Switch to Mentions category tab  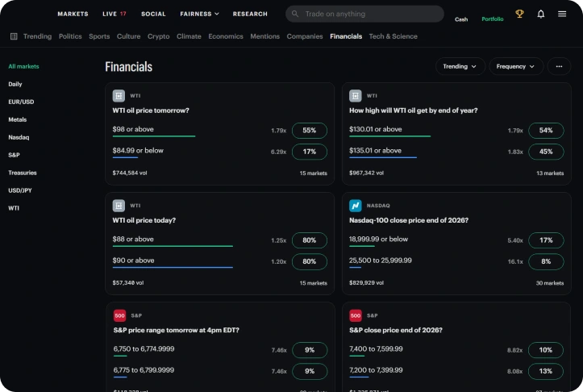point(264,36)
